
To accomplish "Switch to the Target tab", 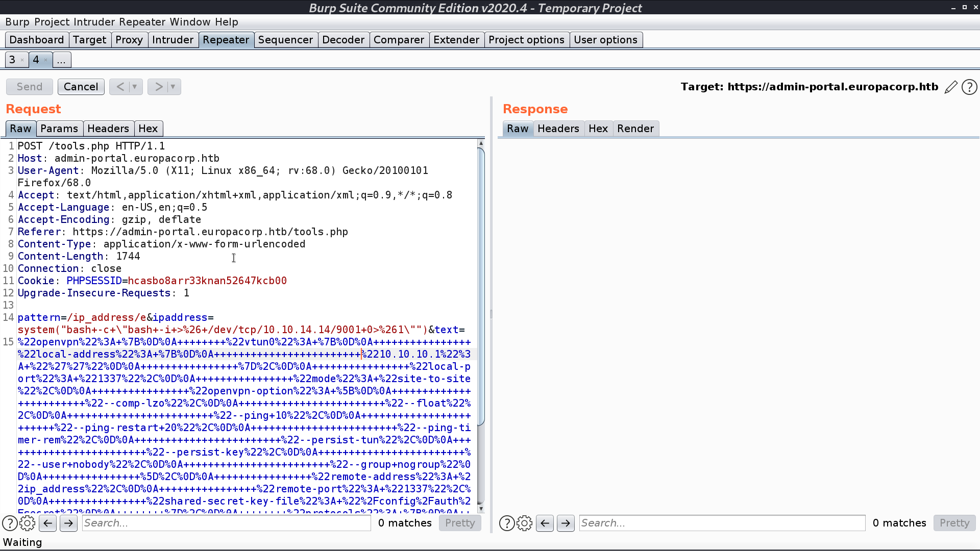I will pyautogui.click(x=89, y=40).
